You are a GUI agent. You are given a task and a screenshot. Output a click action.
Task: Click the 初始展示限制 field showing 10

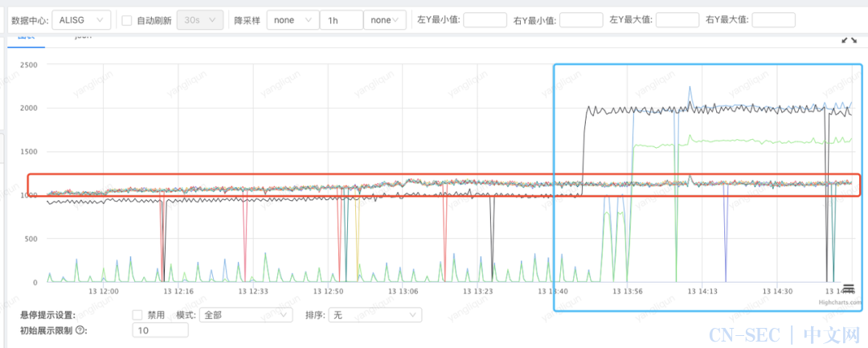point(161,330)
